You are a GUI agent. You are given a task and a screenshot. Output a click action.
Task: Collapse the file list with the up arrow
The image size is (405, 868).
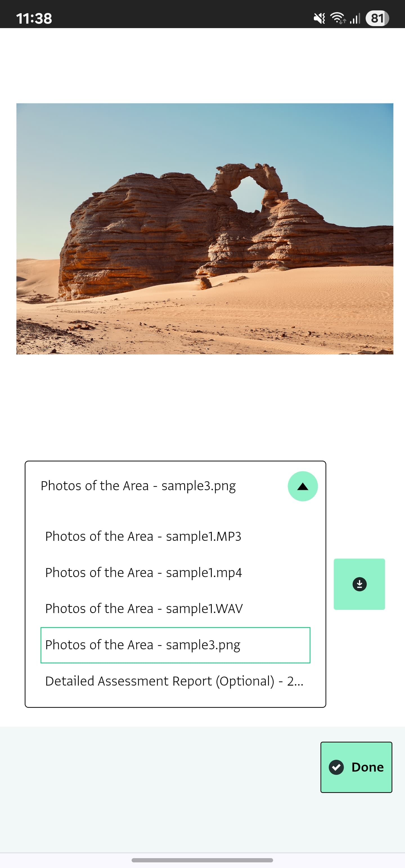pos(303,486)
